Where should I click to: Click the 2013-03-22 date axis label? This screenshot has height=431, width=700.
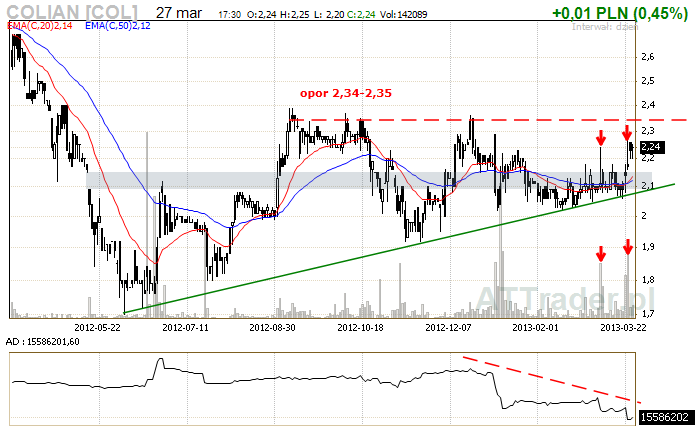point(623,328)
